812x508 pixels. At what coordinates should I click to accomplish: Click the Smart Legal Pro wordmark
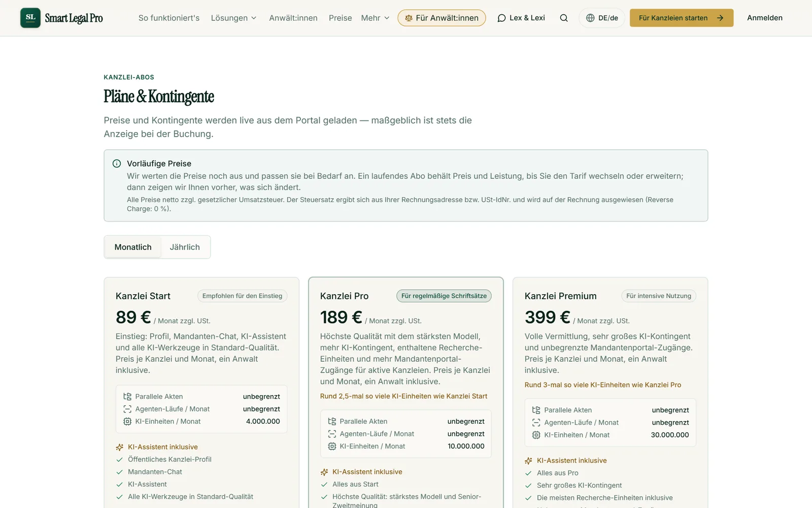74,18
